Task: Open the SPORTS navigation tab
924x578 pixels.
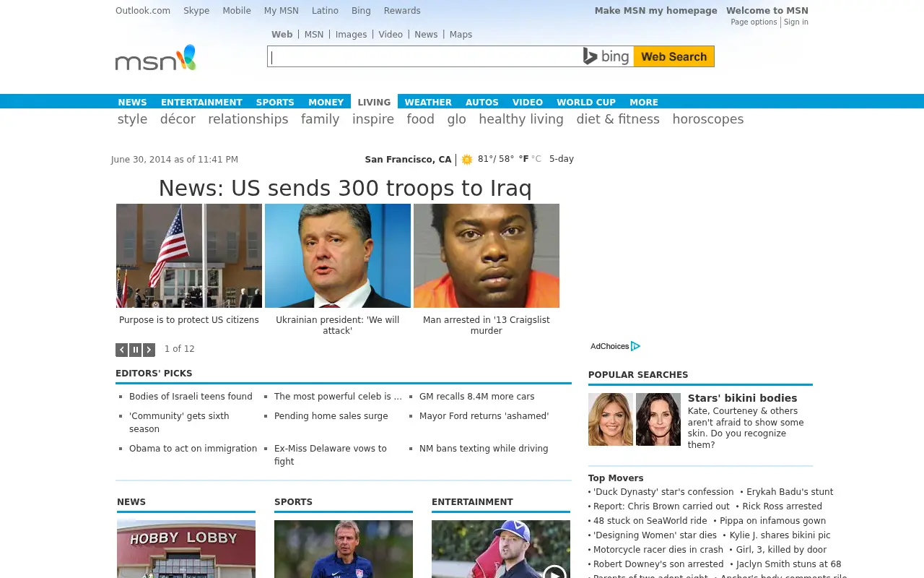Action: [x=275, y=102]
